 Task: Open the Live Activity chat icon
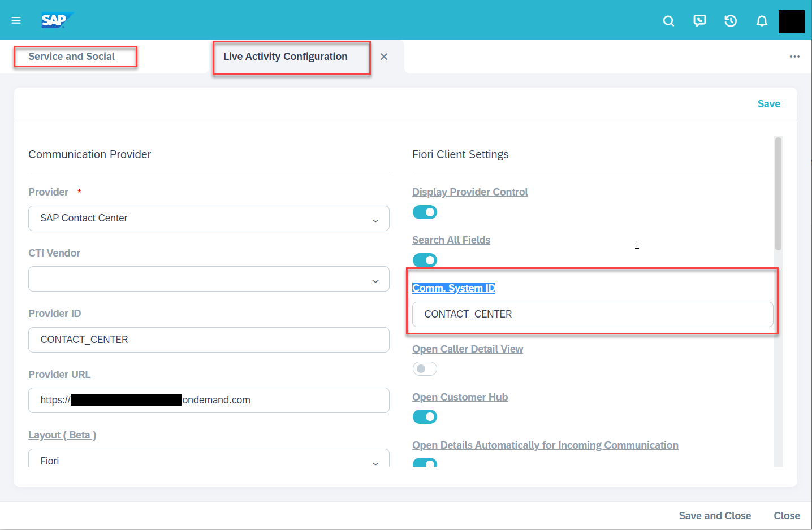tap(699, 21)
